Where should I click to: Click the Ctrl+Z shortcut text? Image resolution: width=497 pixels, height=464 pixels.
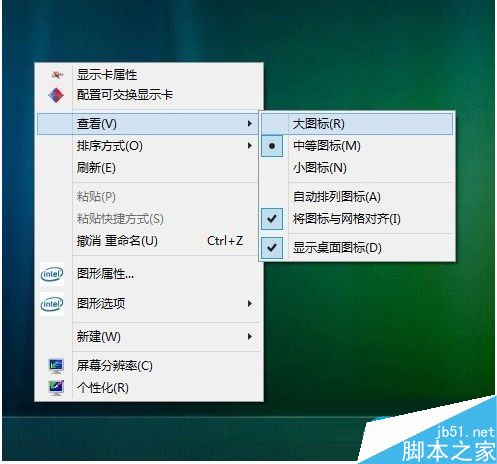pos(225,241)
